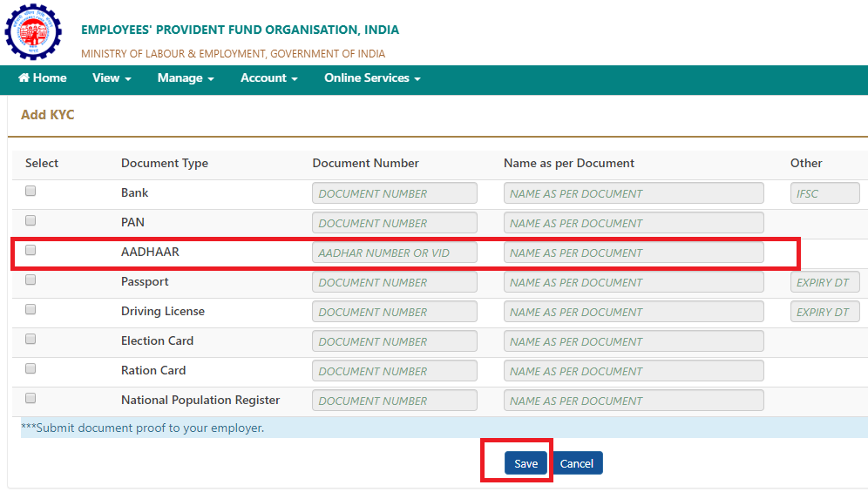Viewport: 868px width, 492px height.
Task: Click the Election Card name field
Action: tap(634, 341)
